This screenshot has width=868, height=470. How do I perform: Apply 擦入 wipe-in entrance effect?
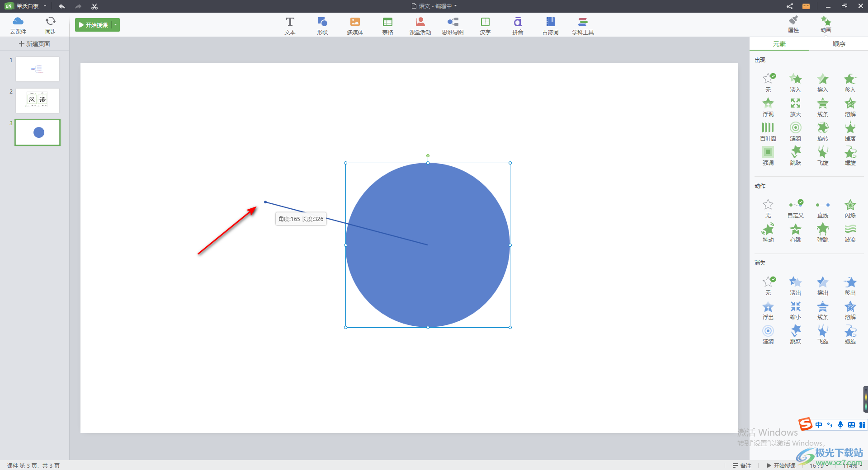coord(823,82)
